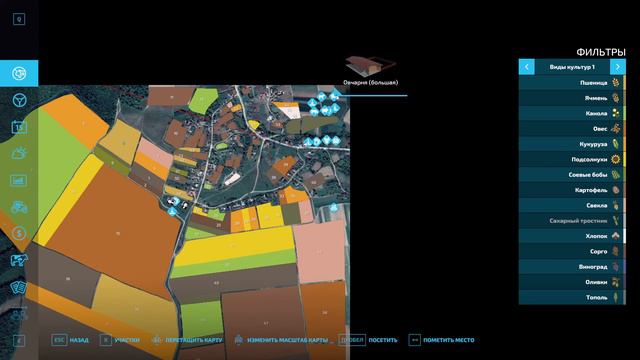Open the weather forecast page
This screenshot has height=360, width=640.
tap(19, 153)
